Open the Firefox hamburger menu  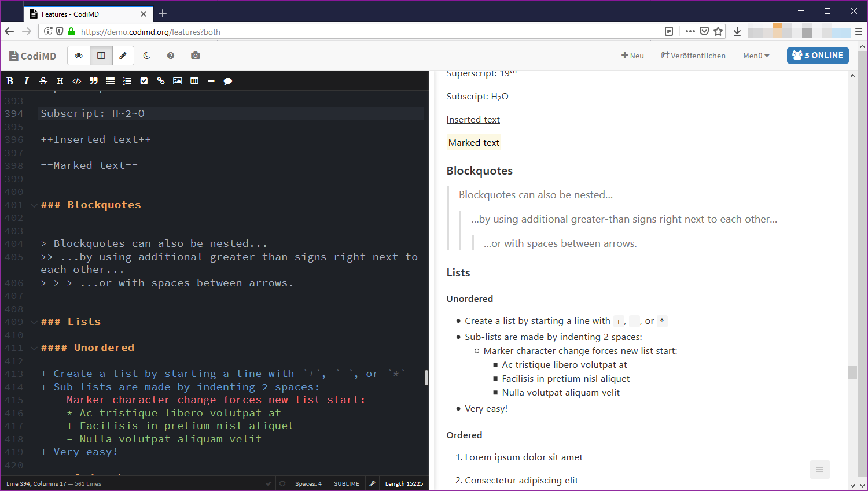(859, 31)
